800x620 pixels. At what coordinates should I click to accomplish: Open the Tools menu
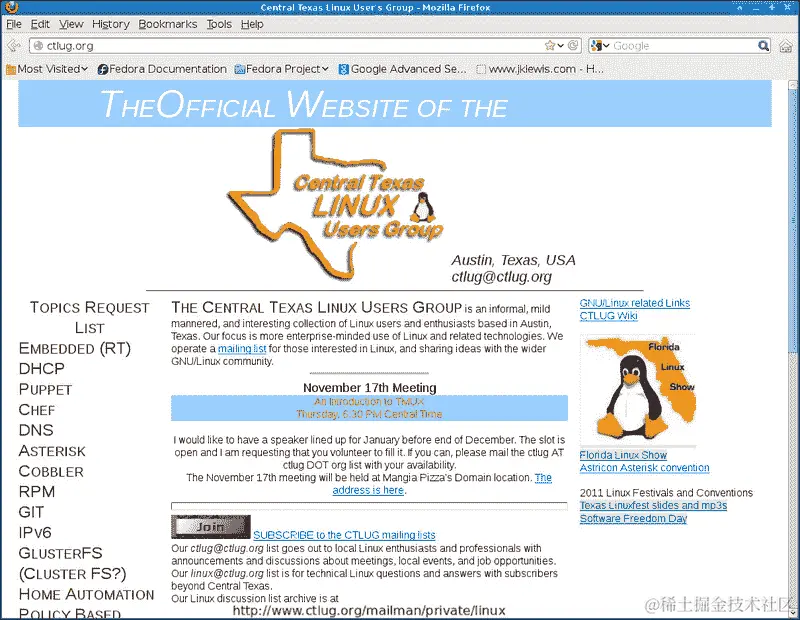point(219,24)
